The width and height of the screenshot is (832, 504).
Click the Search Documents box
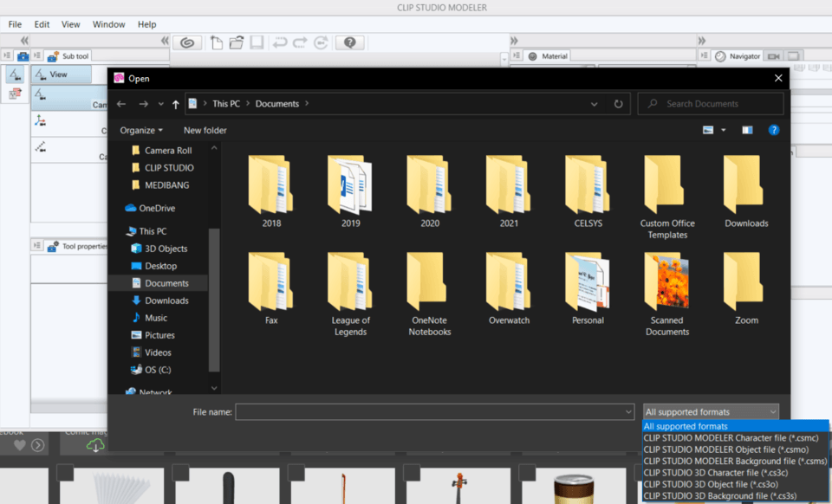pyautogui.click(x=711, y=104)
